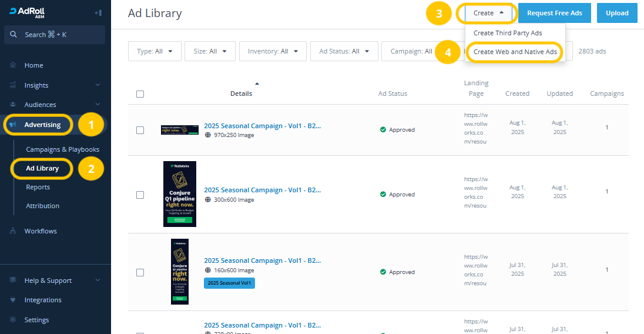The image size is (644, 334).
Task: Click the Workflows icon in the sidebar
Action: (x=13, y=231)
